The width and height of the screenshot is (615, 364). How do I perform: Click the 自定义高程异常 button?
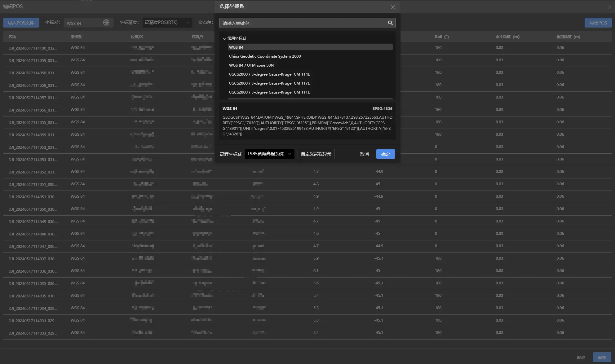coord(316,154)
